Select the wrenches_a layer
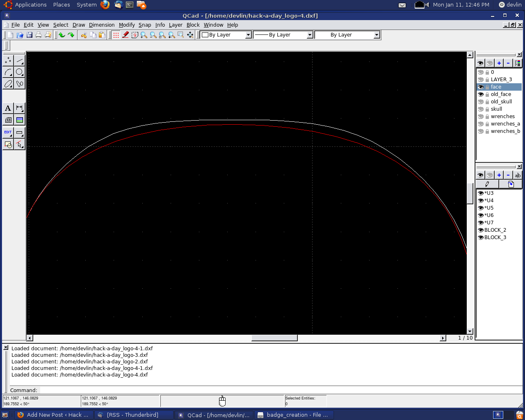Viewport: 525px width, 420px height. [x=505, y=124]
